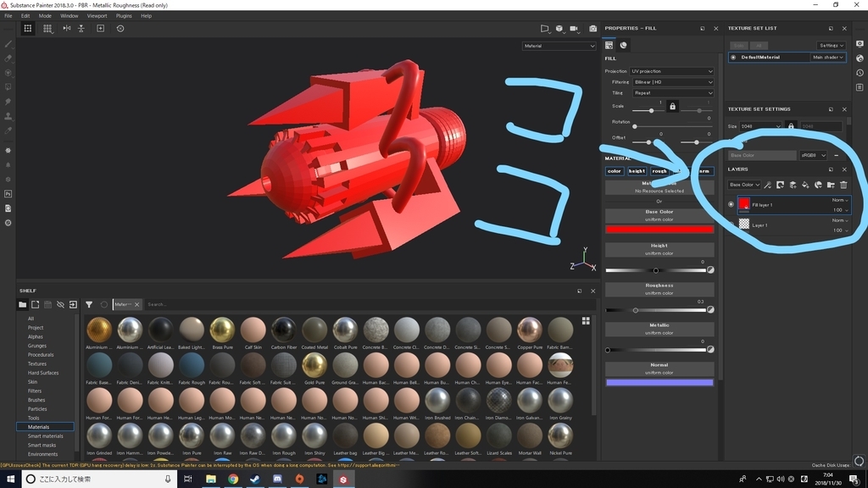
Task: Select Alphas shelf category
Action: 36,336
